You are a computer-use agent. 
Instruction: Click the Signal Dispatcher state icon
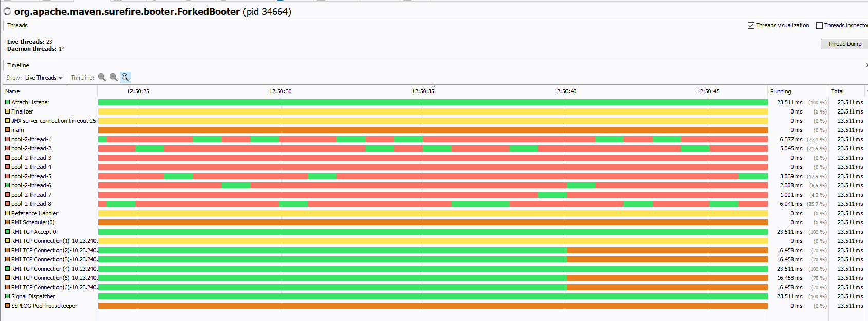(x=8, y=296)
